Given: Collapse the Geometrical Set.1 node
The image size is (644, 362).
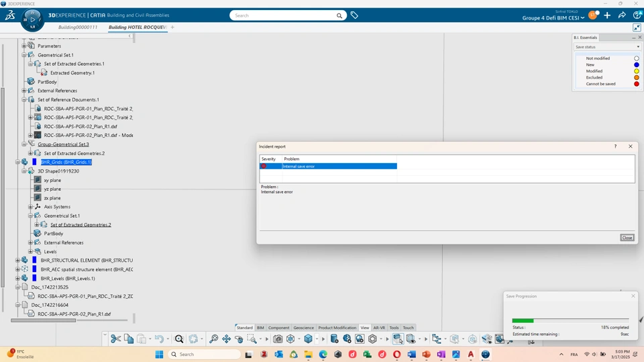Looking at the screenshot, I should [24, 54].
